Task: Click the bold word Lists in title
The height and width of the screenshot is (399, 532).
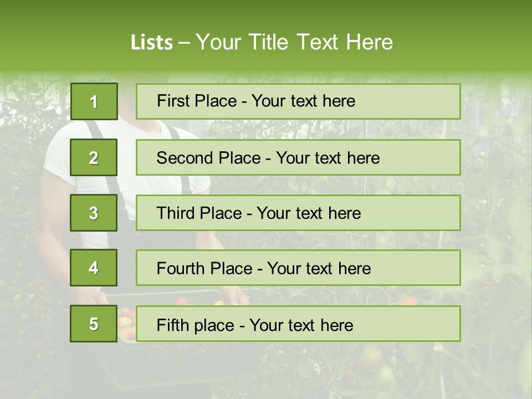Action: click(x=151, y=43)
